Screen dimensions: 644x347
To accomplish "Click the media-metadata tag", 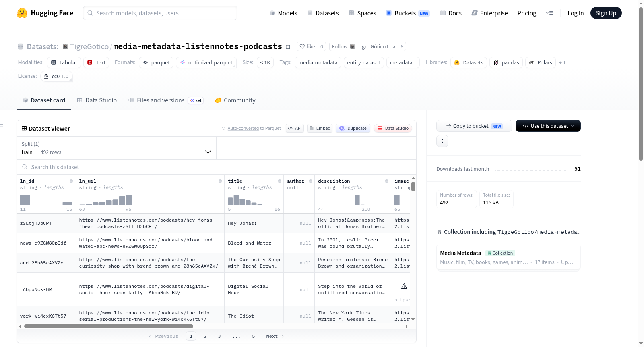I will pyautogui.click(x=318, y=62).
